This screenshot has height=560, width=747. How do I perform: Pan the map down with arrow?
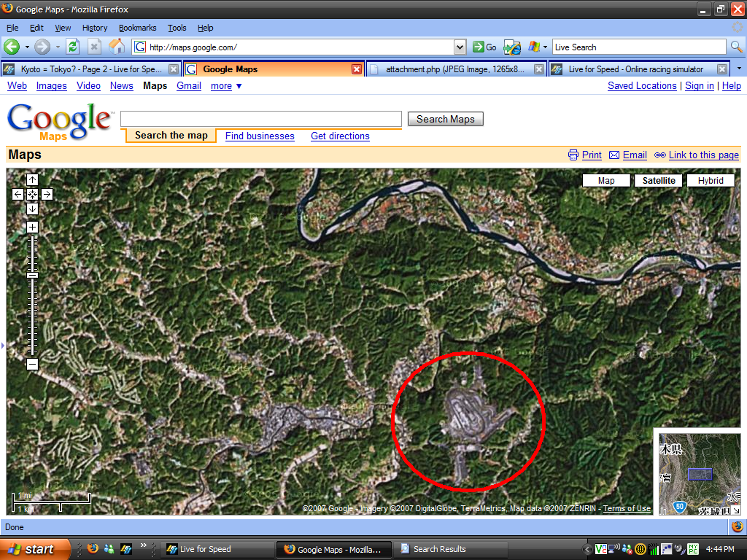[x=32, y=209]
